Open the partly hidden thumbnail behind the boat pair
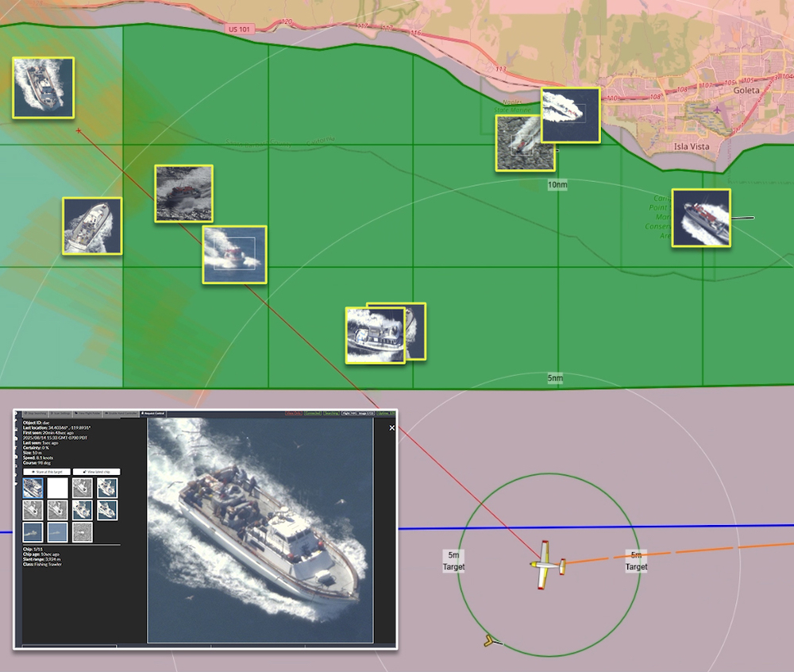 pos(416,332)
